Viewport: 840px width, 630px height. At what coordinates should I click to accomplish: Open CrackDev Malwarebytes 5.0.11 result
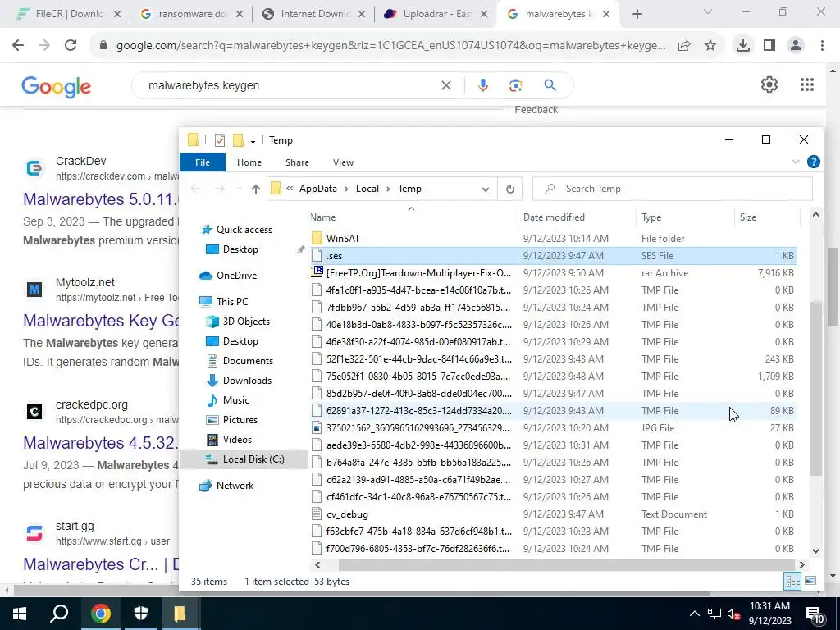point(101,199)
